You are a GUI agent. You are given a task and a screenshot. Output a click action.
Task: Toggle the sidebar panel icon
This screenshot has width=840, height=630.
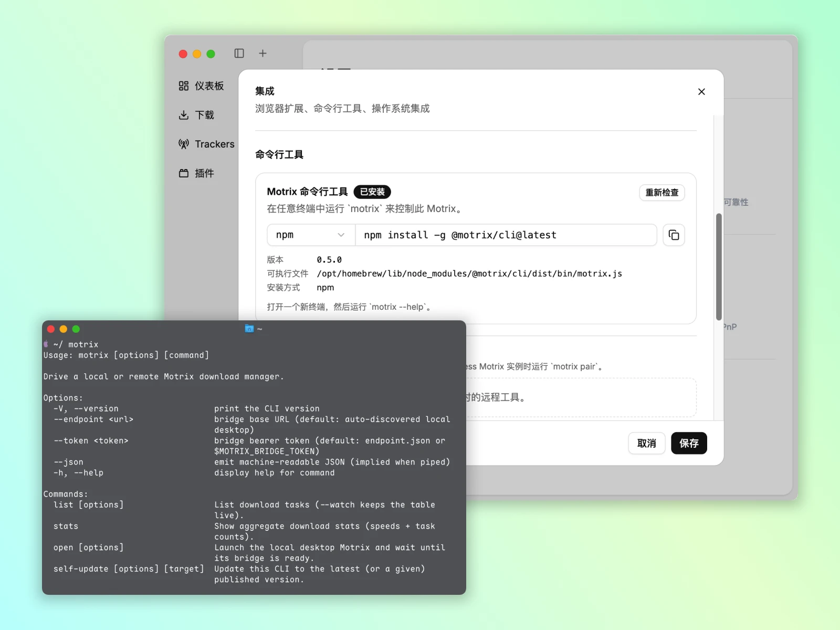point(239,54)
